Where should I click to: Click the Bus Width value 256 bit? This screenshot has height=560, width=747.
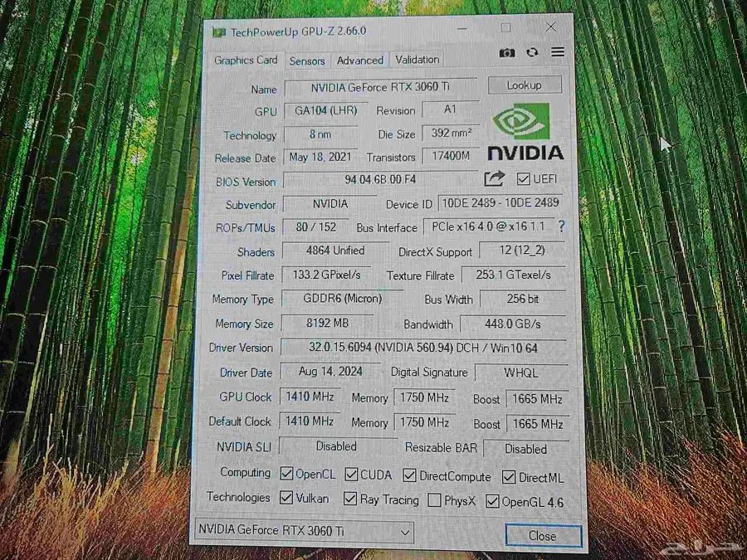[x=523, y=299]
